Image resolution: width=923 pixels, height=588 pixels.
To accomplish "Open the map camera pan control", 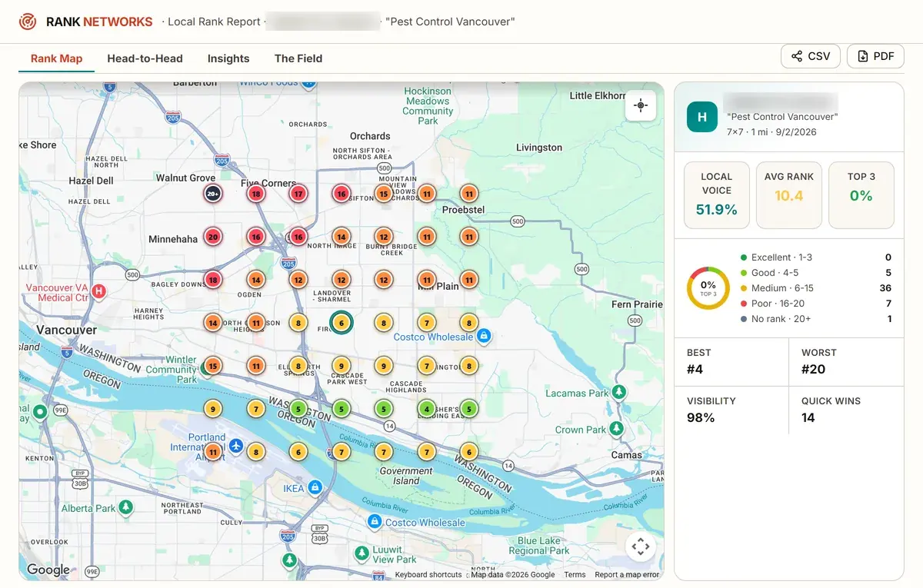I will click(640, 547).
